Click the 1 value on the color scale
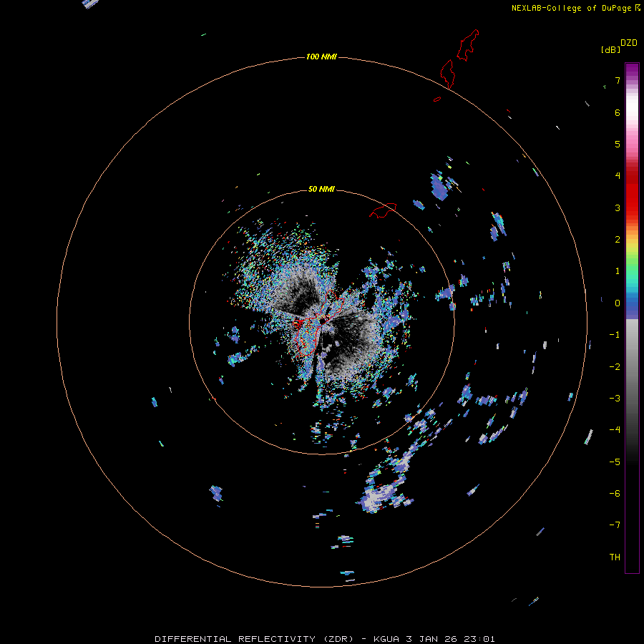Screen dimensions: 644x644 click(x=618, y=271)
